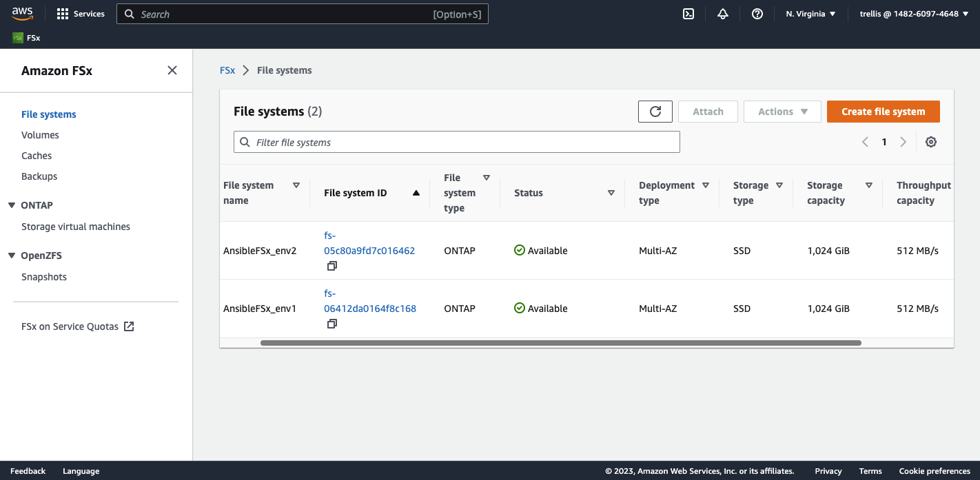This screenshot has width=980, height=480.
Task: Close the Amazon FSx navigation panel
Action: pyautogui.click(x=172, y=70)
